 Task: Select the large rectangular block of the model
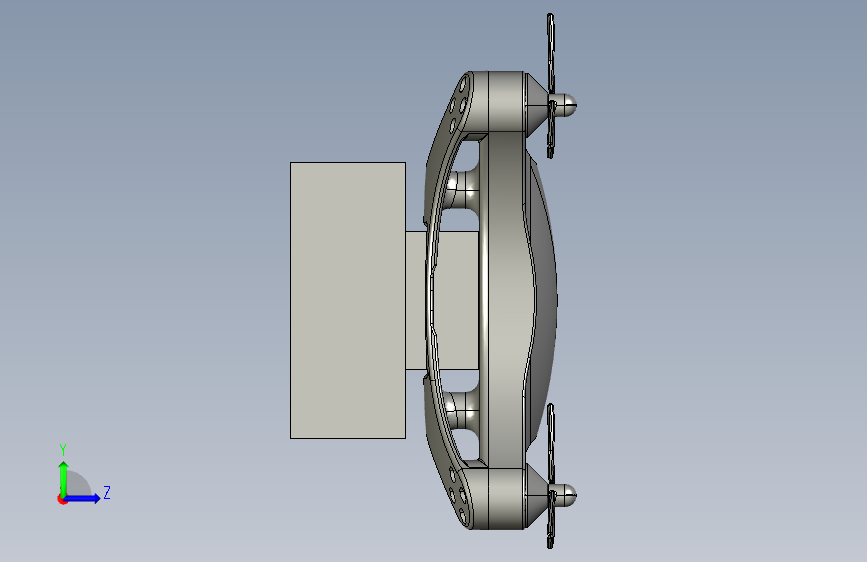(348, 300)
